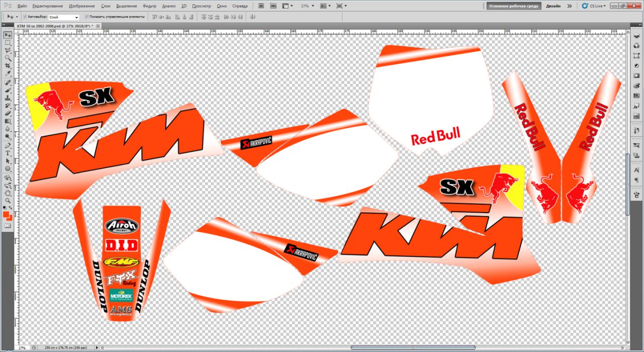644x352 pixels.
Task: Select the Eraser tool
Action: click(8, 114)
